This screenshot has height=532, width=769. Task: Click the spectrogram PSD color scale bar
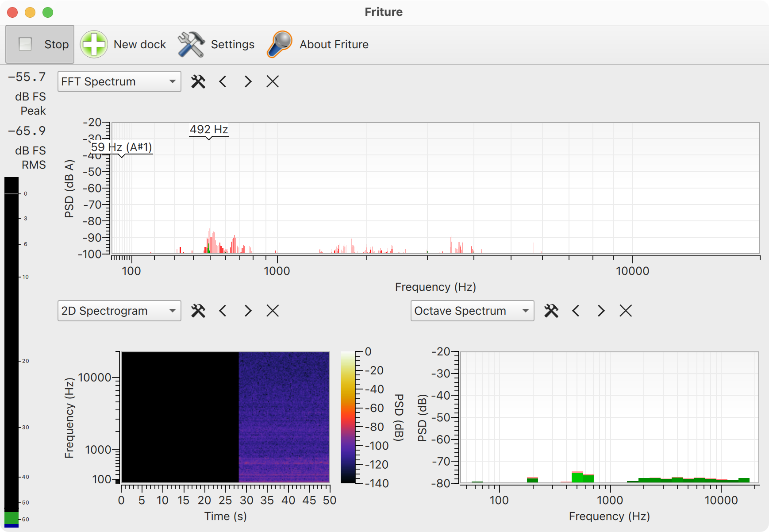pos(348,417)
